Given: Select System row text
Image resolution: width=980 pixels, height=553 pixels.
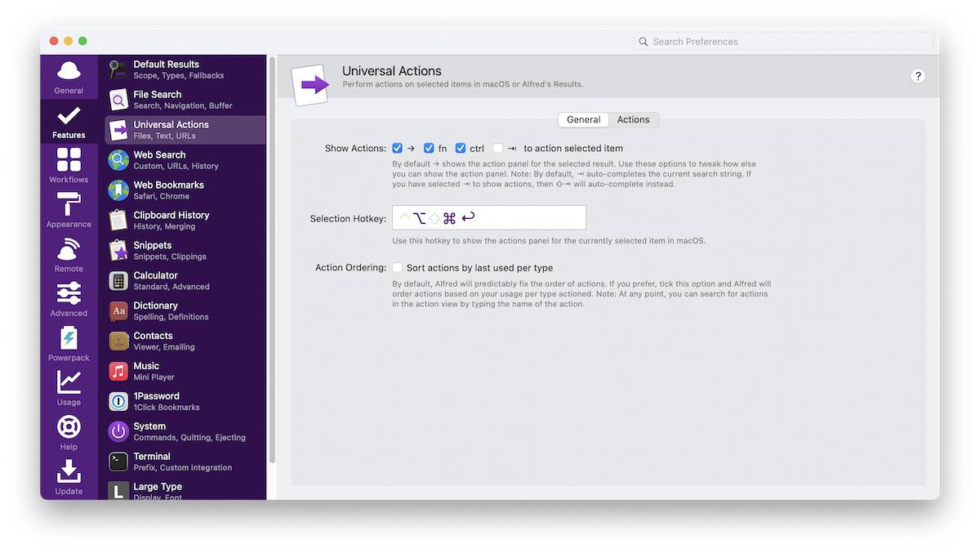Looking at the screenshot, I should (x=189, y=432).
